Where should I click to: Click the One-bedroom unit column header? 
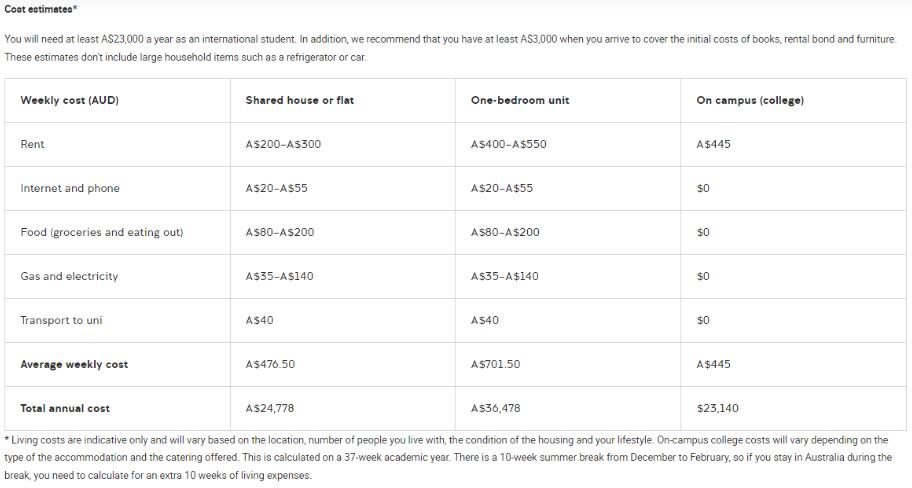click(x=520, y=100)
